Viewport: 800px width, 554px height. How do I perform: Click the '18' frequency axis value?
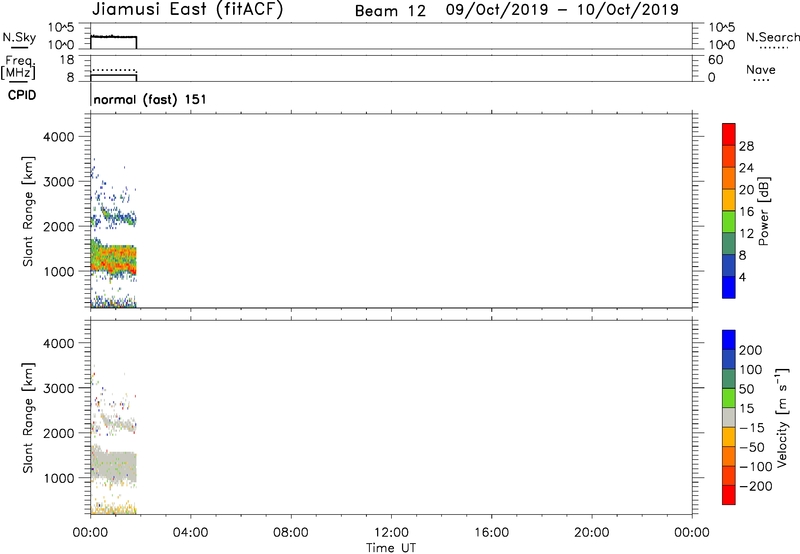click(67, 60)
